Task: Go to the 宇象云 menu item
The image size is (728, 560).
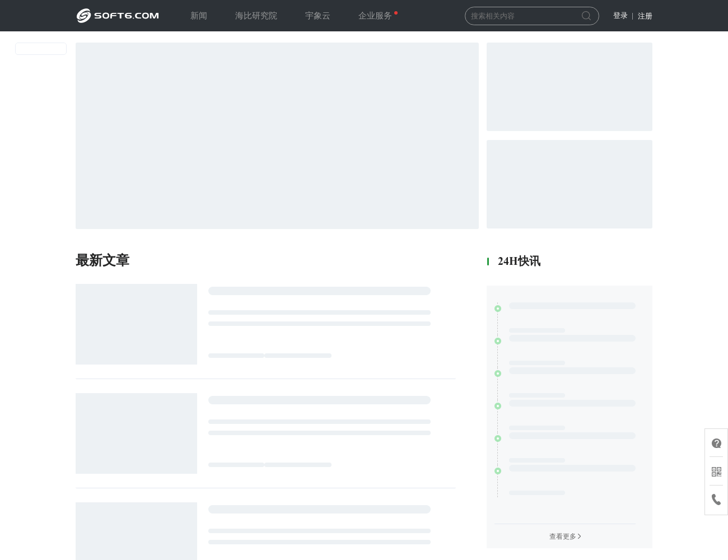Action: point(318,16)
